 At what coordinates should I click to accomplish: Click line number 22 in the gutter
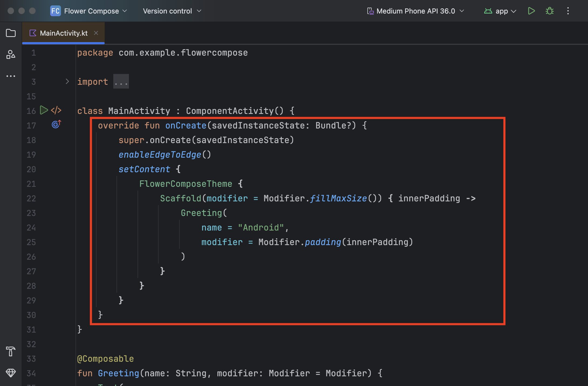tap(31, 198)
